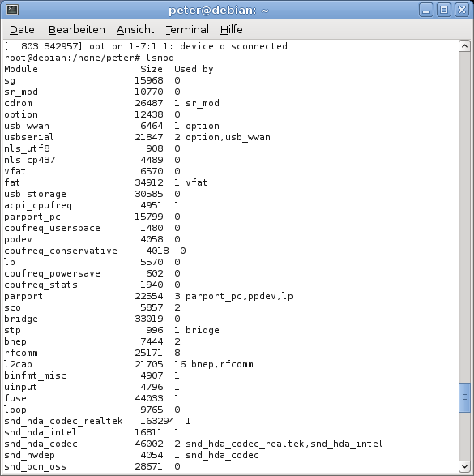The width and height of the screenshot is (474, 476).
Task: Click the stp module name
Action: pyautogui.click(x=12, y=330)
